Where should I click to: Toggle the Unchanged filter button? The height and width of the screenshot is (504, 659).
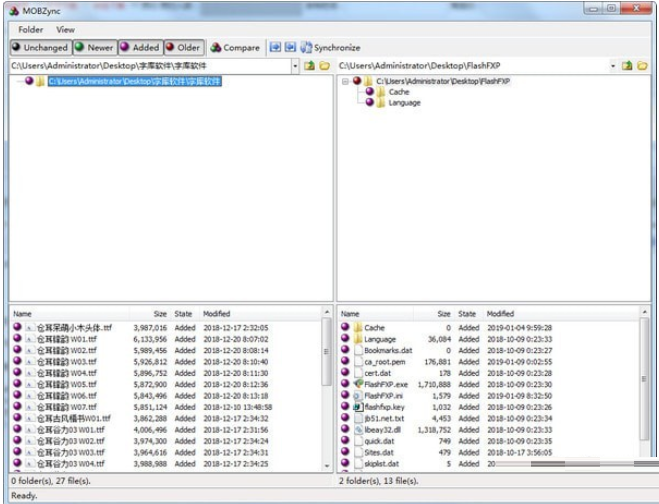pos(40,47)
